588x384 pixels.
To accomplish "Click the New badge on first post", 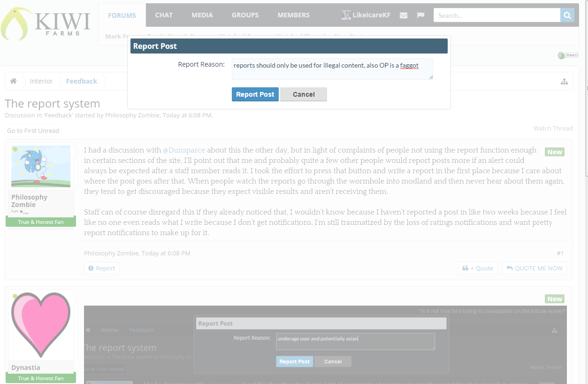I will (x=555, y=152).
